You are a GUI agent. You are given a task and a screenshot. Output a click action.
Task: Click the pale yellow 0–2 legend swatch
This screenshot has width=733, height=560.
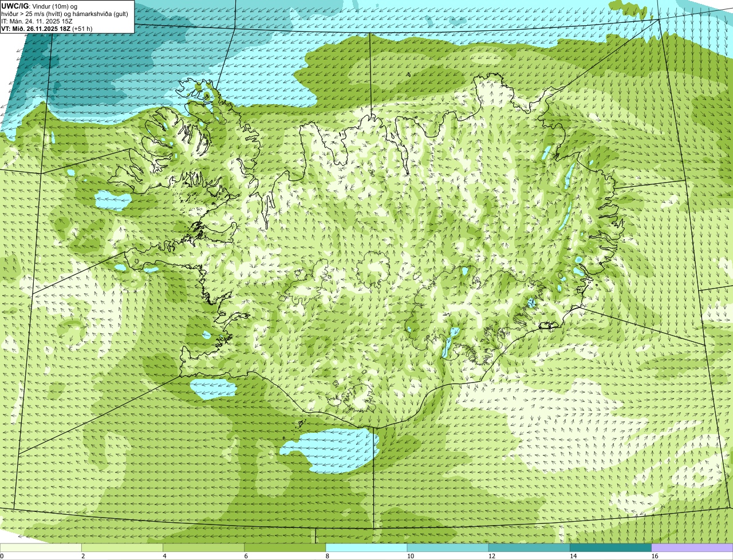pyautogui.click(x=41, y=548)
